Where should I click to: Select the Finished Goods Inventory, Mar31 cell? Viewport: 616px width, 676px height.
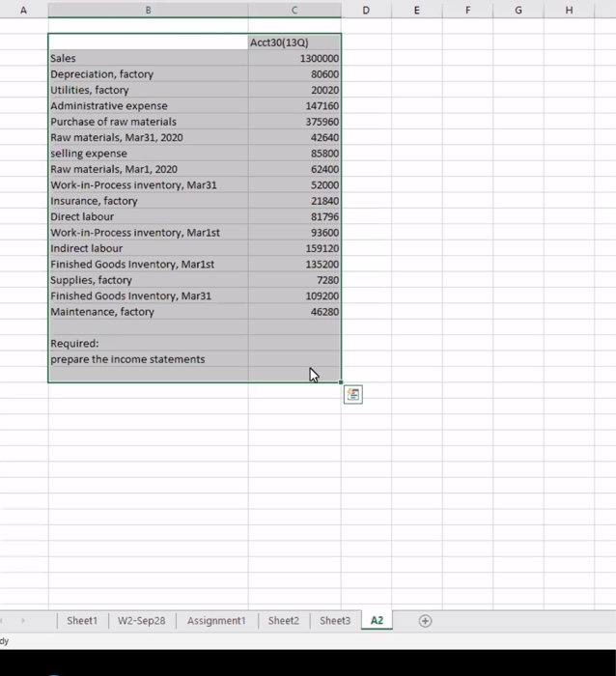[149, 296]
